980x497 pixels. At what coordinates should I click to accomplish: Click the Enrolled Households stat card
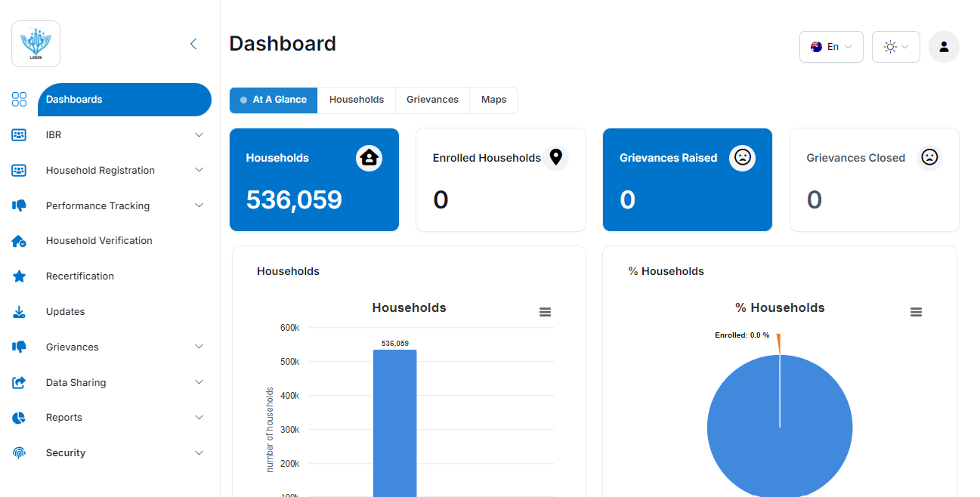(x=500, y=180)
